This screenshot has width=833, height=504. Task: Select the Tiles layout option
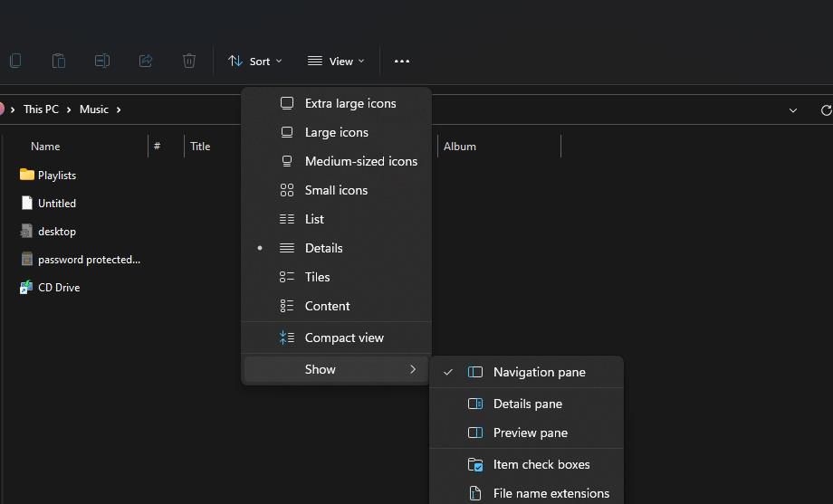[x=317, y=277]
